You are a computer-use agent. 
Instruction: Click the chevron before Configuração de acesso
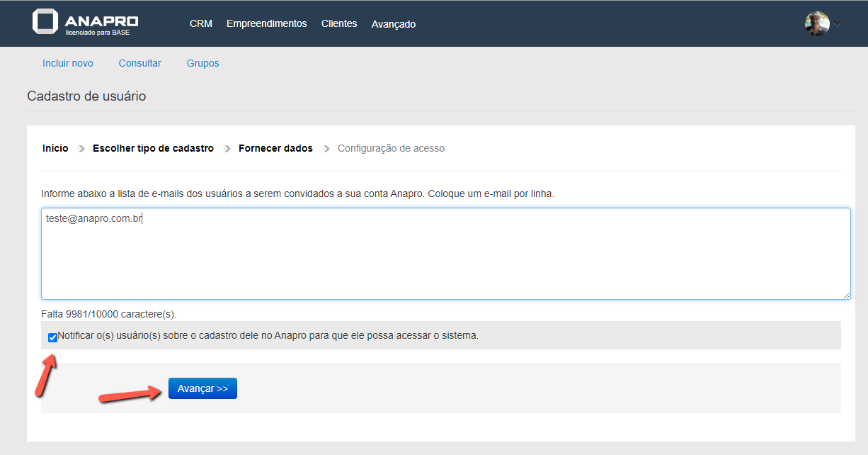326,149
